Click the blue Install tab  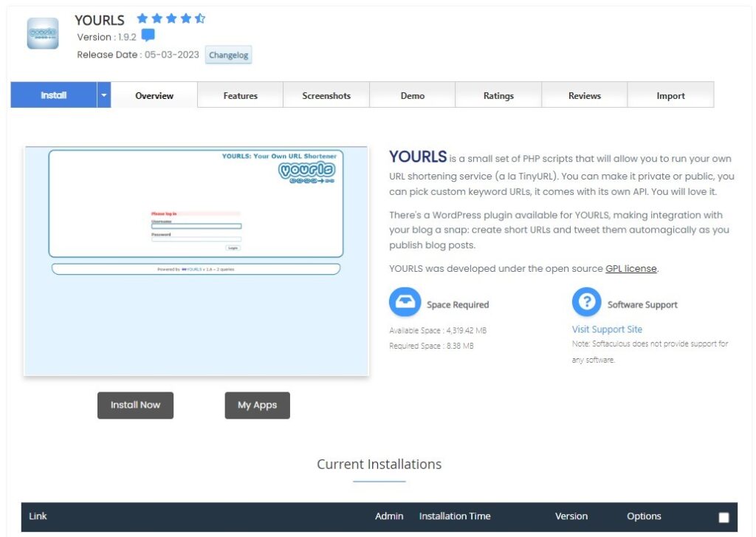click(53, 95)
